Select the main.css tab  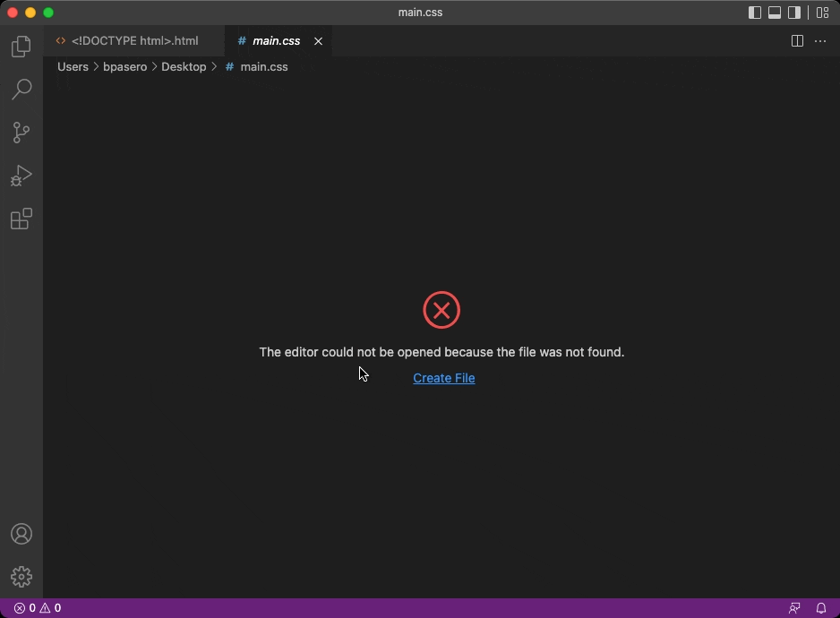(277, 40)
